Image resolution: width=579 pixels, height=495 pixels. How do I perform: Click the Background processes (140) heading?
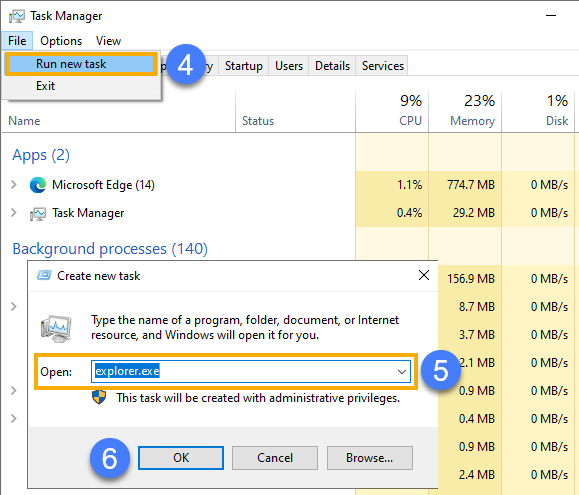pos(110,249)
